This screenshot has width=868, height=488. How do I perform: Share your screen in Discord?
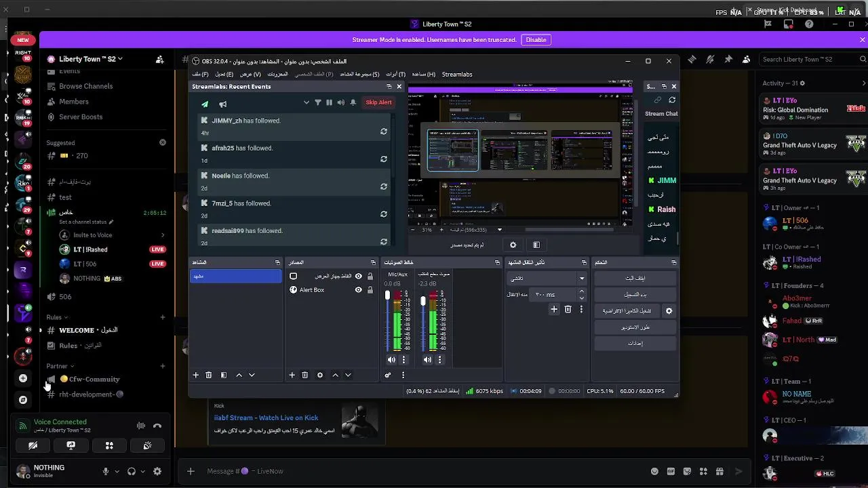tap(71, 445)
